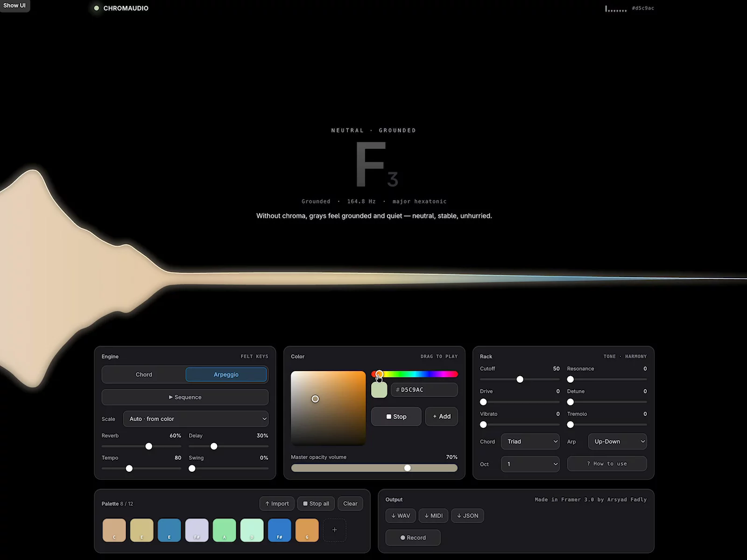The height and width of the screenshot is (560, 747).
Task: Add current color to the palette
Action: click(x=442, y=416)
